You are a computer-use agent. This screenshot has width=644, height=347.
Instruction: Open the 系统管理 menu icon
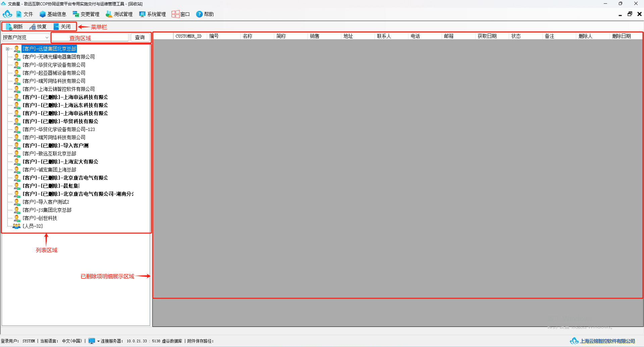tap(142, 14)
